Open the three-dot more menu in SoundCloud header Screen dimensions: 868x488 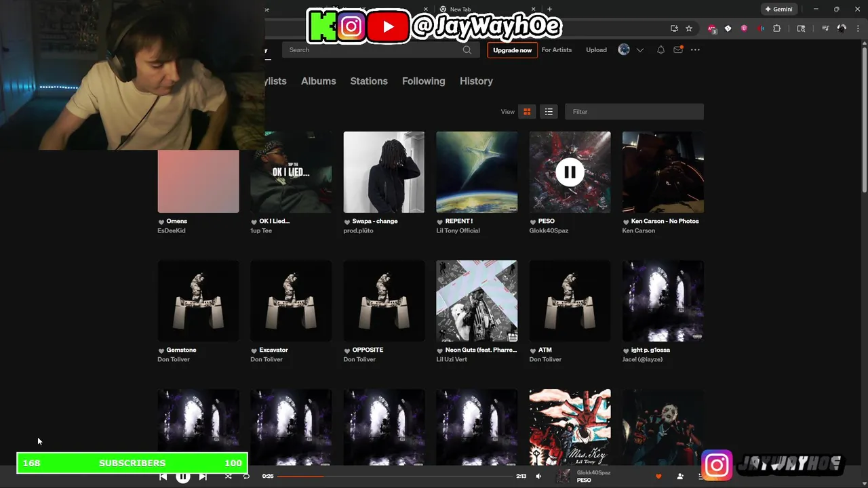695,50
